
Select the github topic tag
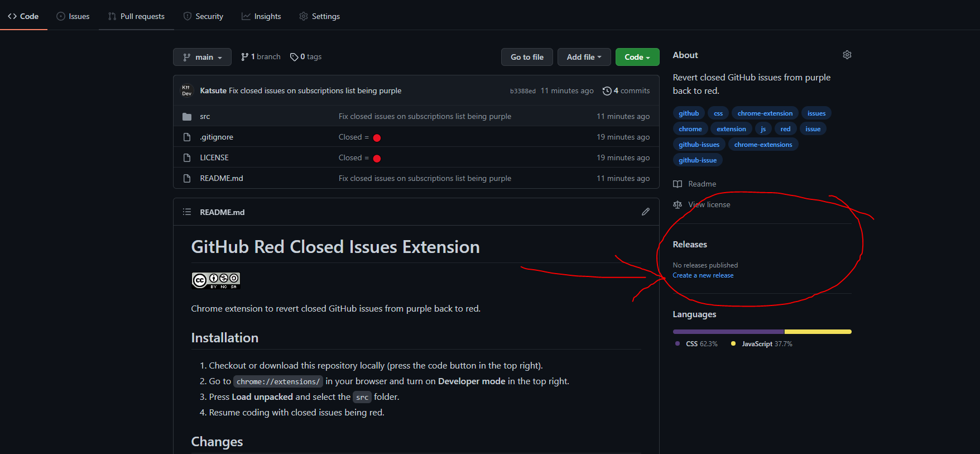pos(689,113)
